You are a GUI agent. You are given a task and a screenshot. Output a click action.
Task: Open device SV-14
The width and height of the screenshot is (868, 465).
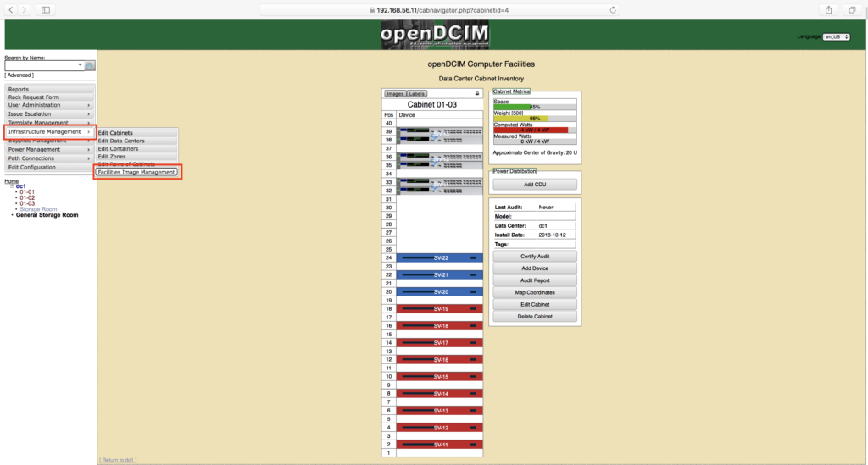440,394
